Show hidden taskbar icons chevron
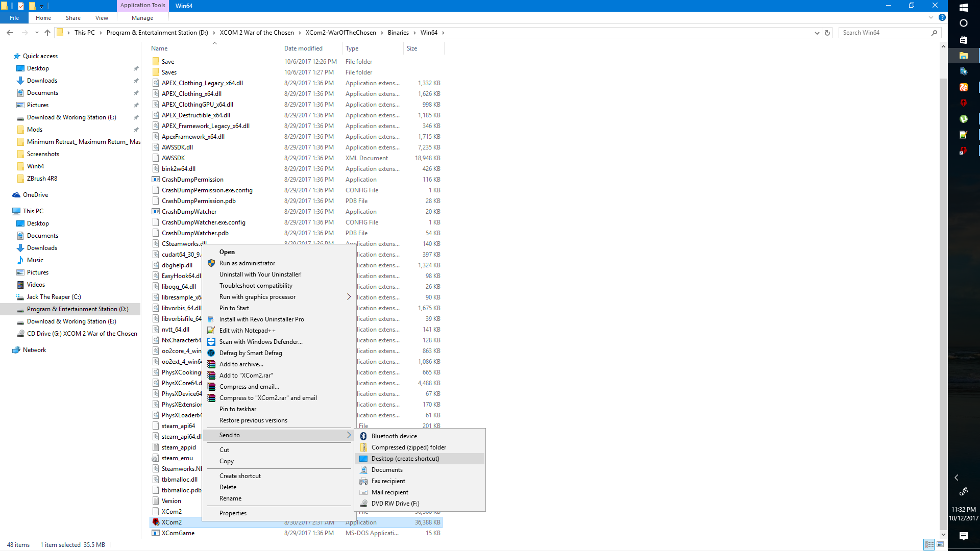980x551 pixels. (x=957, y=478)
